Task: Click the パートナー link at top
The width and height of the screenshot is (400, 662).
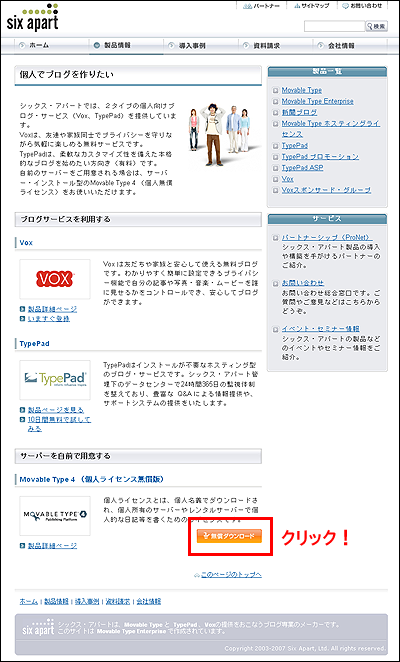Action: 261,6
